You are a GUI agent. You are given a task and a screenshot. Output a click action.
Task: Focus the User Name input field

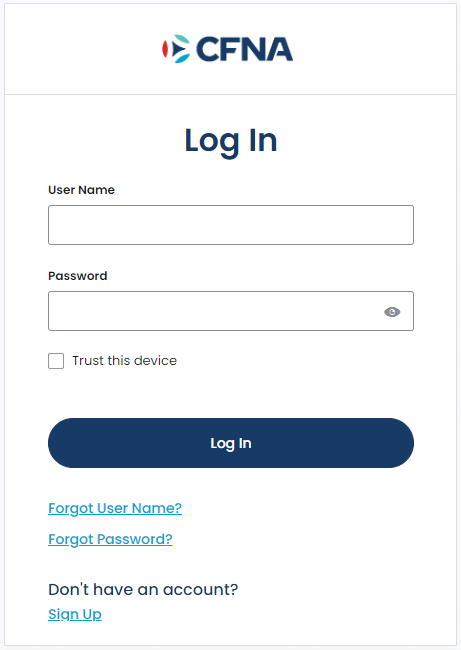tap(231, 225)
